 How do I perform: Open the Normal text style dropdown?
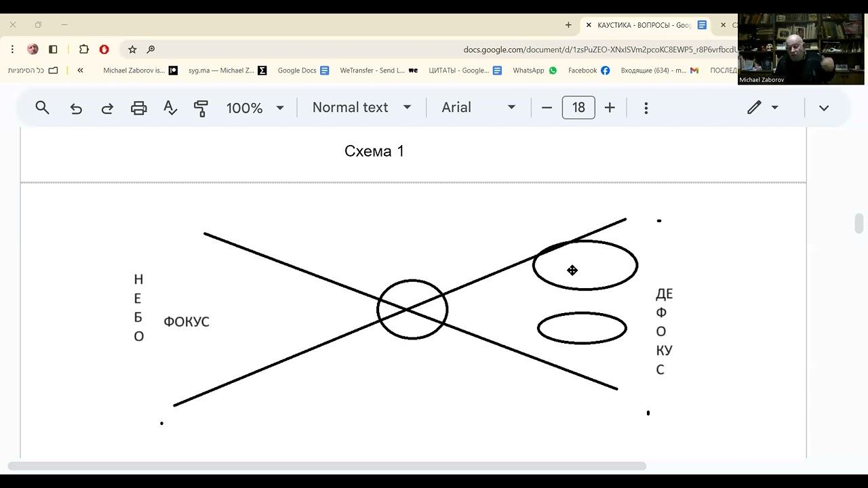coord(361,108)
